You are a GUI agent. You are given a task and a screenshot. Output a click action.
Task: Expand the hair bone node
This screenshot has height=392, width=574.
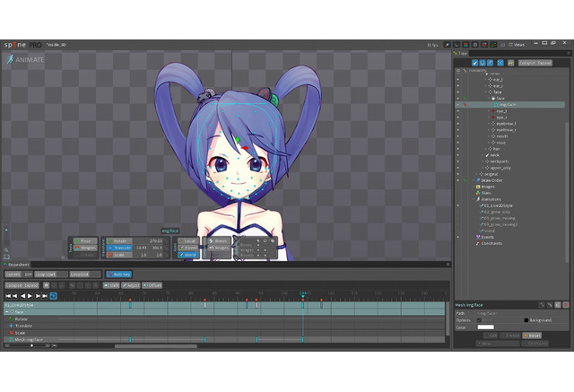[x=486, y=149]
